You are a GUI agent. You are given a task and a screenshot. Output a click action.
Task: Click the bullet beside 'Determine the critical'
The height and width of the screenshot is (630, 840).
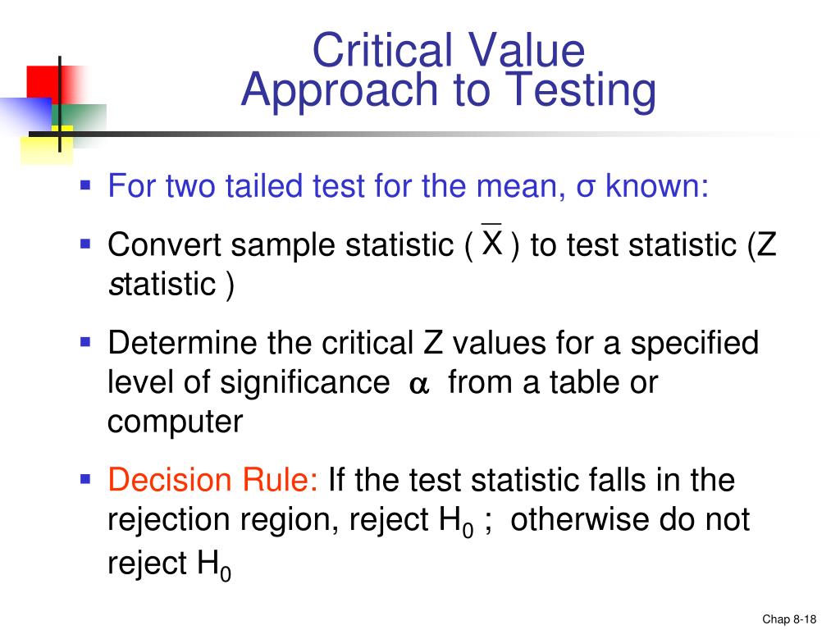click(85, 342)
